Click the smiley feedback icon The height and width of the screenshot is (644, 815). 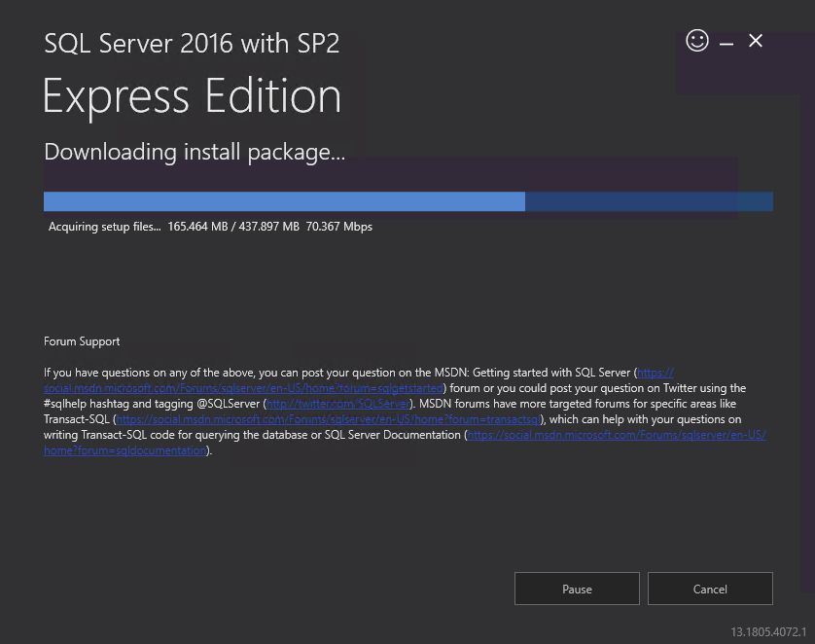tap(697, 40)
